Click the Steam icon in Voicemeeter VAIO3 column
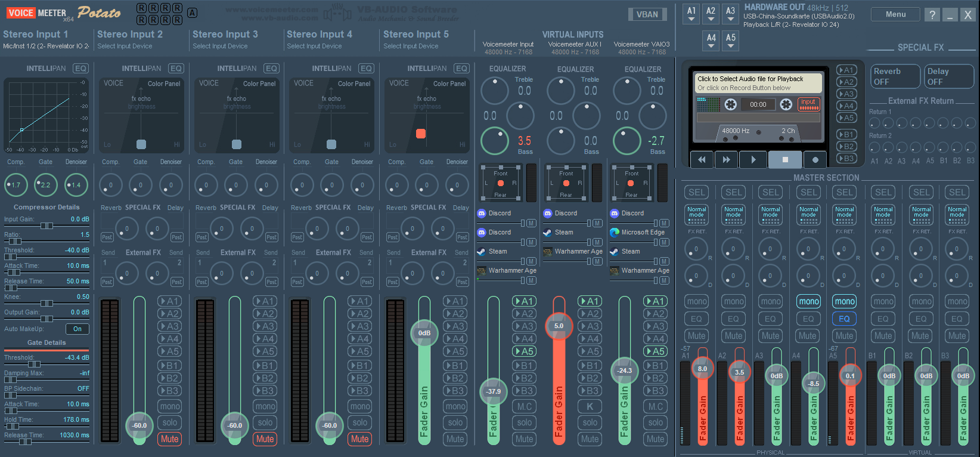The width and height of the screenshot is (980, 457). point(615,251)
